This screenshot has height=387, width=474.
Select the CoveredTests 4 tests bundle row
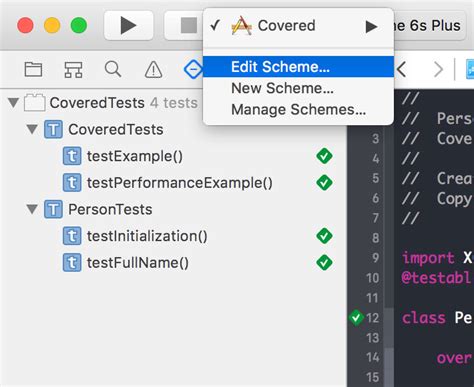(x=173, y=103)
